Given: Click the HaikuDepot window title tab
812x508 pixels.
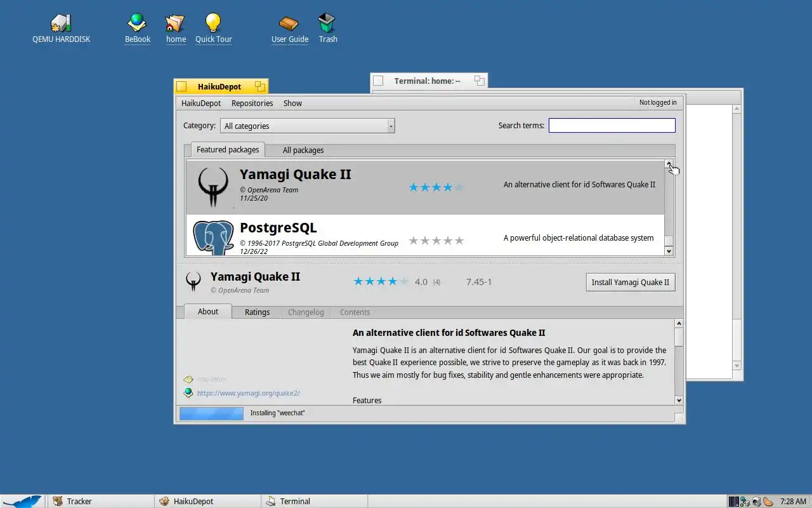Looking at the screenshot, I should click(x=219, y=86).
